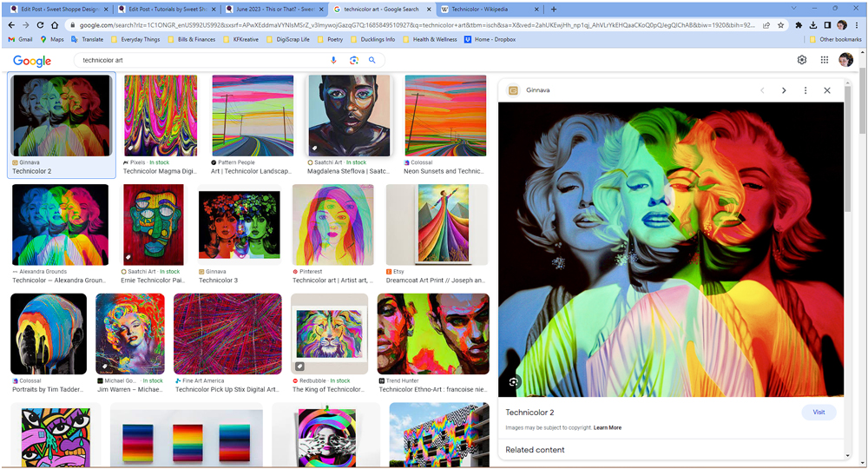The width and height of the screenshot is (868, 469).
Task: Open the Google account avatar
Action: (x=845, y=59)
